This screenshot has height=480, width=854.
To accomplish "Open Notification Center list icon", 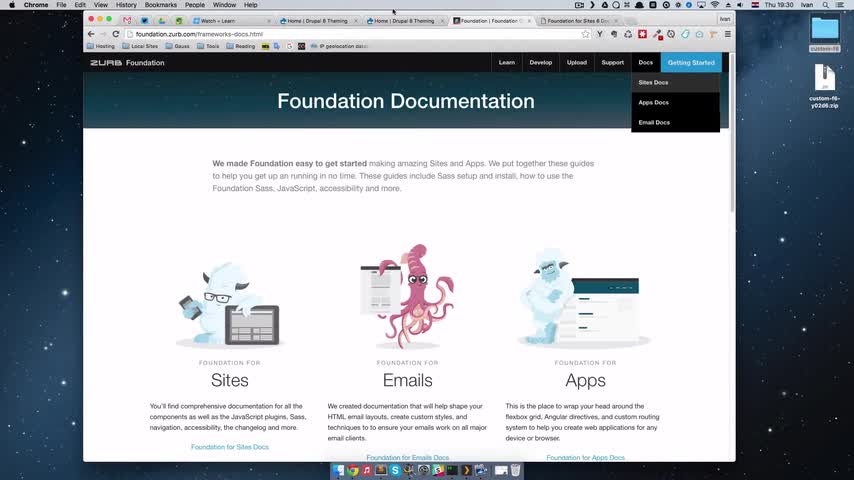I will click(840, 5).
